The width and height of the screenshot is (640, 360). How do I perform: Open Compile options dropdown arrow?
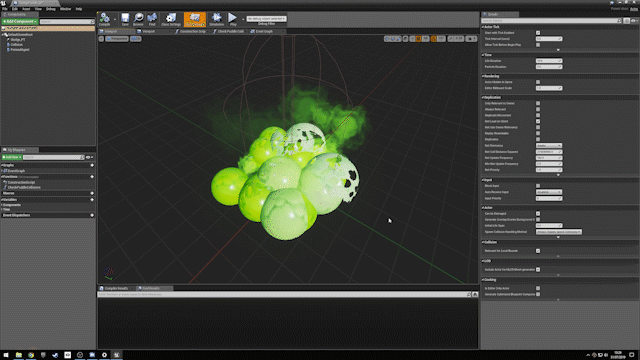pos(115,19)
